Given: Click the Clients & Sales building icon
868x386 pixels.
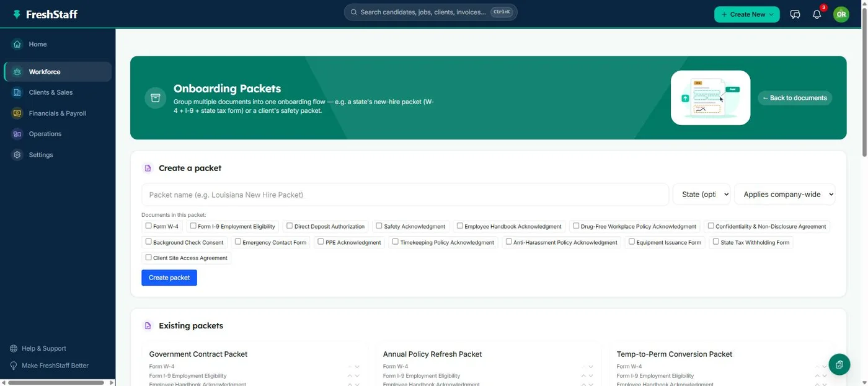Looking at the screenshot, I should click(x=17, y=92).
